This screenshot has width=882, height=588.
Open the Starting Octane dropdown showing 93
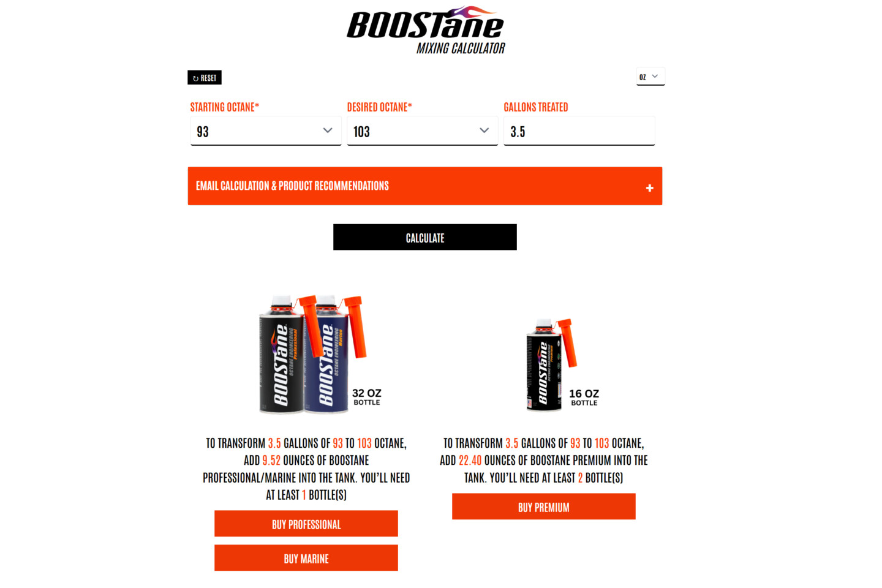coord(266,131)
